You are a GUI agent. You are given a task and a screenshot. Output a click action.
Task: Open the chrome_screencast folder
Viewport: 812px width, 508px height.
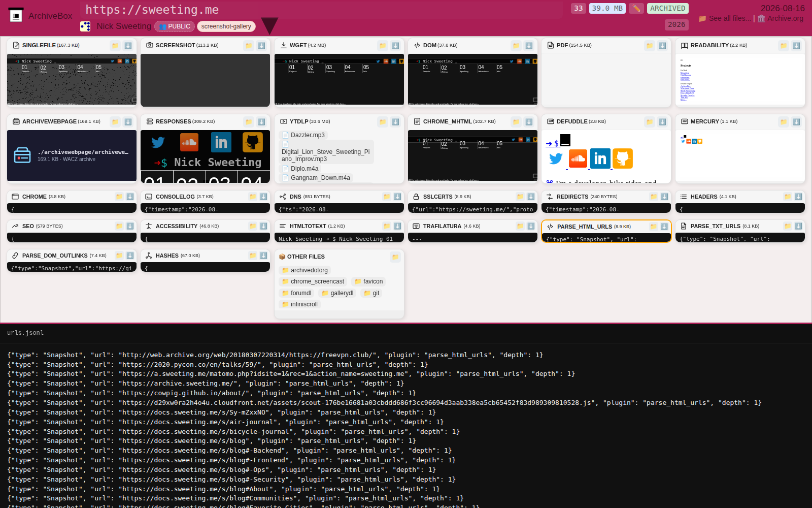pos(313,281)
